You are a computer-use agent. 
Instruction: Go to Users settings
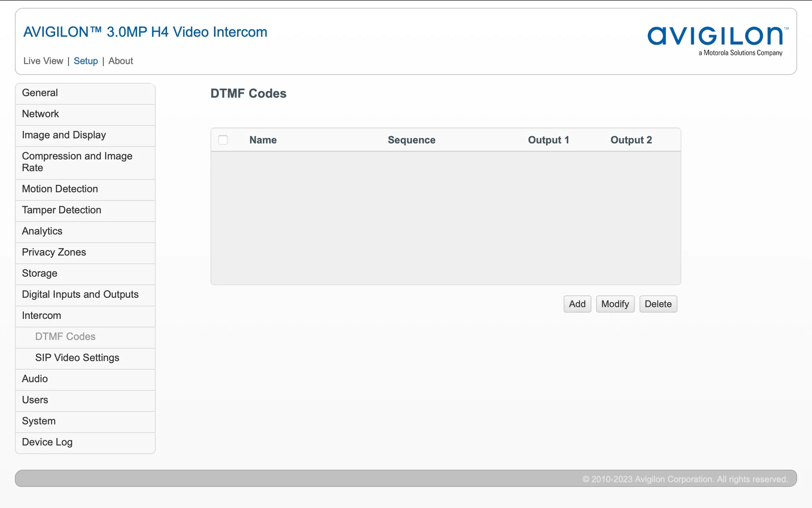click(x=85, y=400)
